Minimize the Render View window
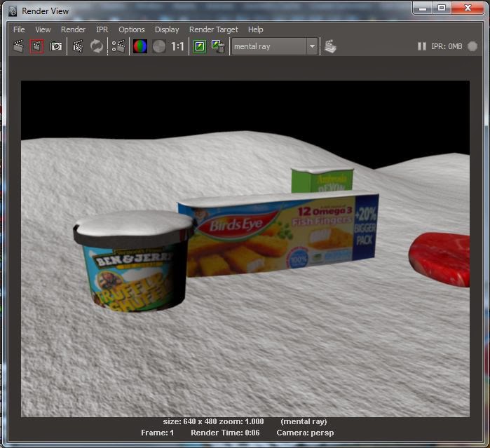490x448 pixels. [x=423, y=8]
